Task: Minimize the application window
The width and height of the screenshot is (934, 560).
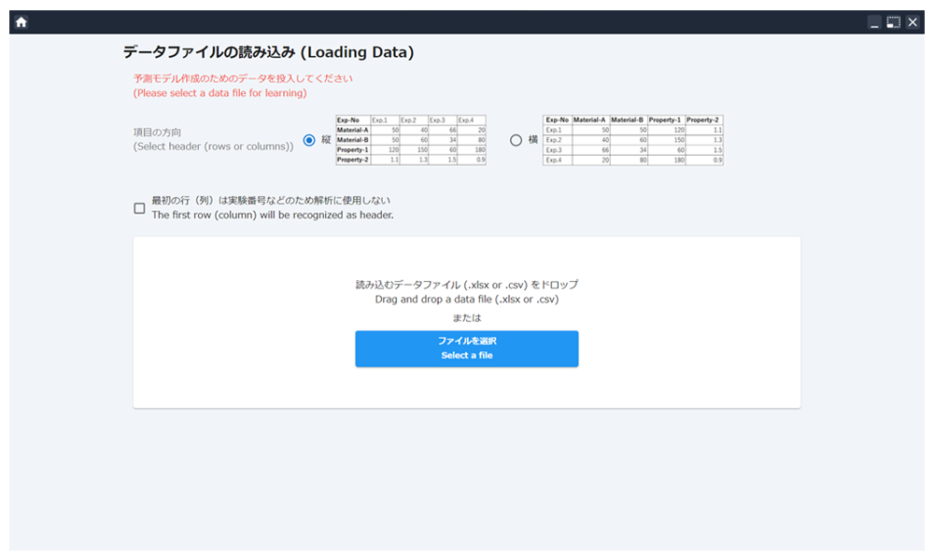Action: coord(874,22)
